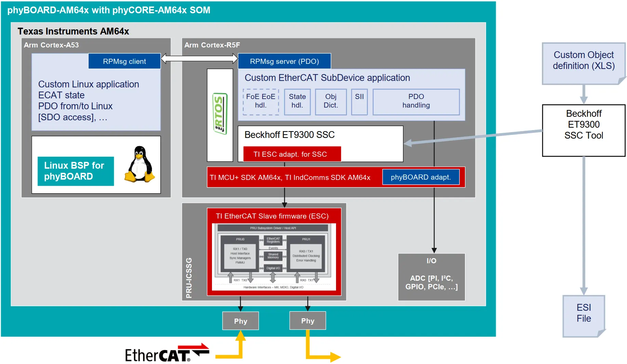
Task: Click the FoE EoE hdl. dashed box
Action: tap(261, 101)
